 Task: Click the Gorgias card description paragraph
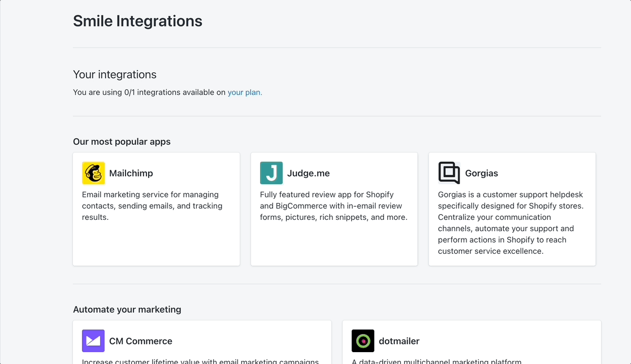point(511,223)
